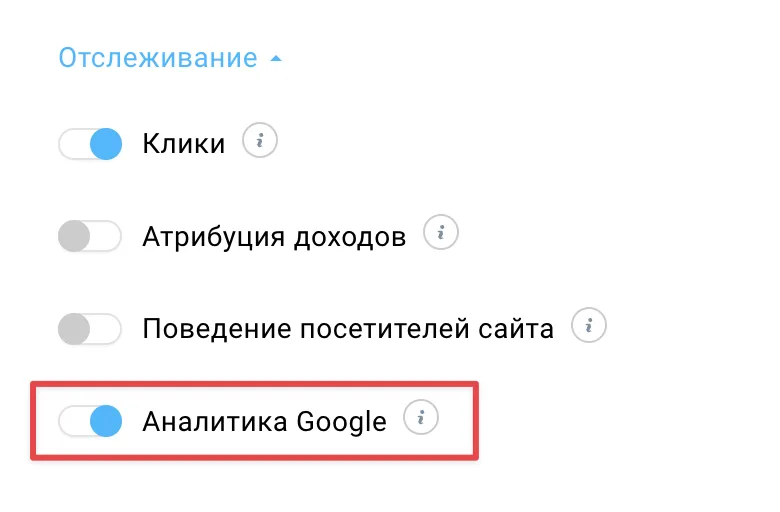
Task: Click the Поведение посетителей сайта label
Action: (348, 329)
